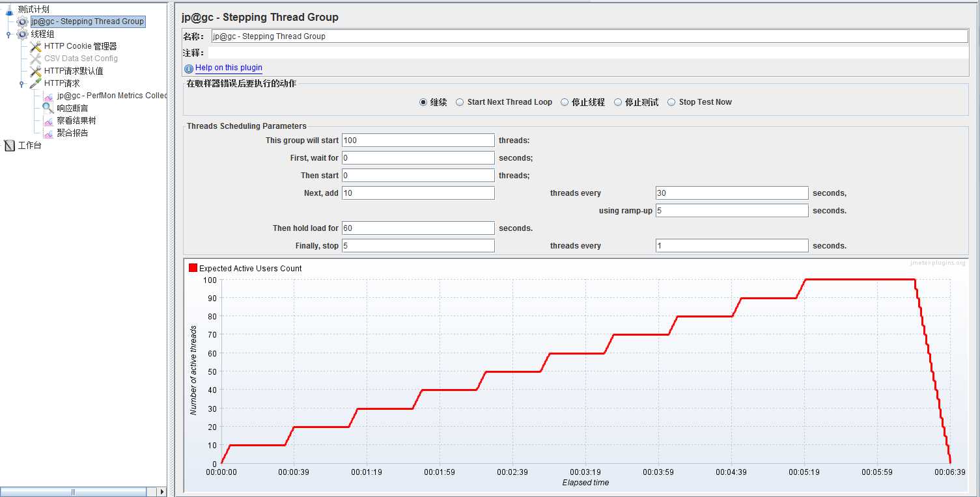The image size is (980, 497).
Task: Click the 'Then hold load for' field
Action: tap(418, 228)
